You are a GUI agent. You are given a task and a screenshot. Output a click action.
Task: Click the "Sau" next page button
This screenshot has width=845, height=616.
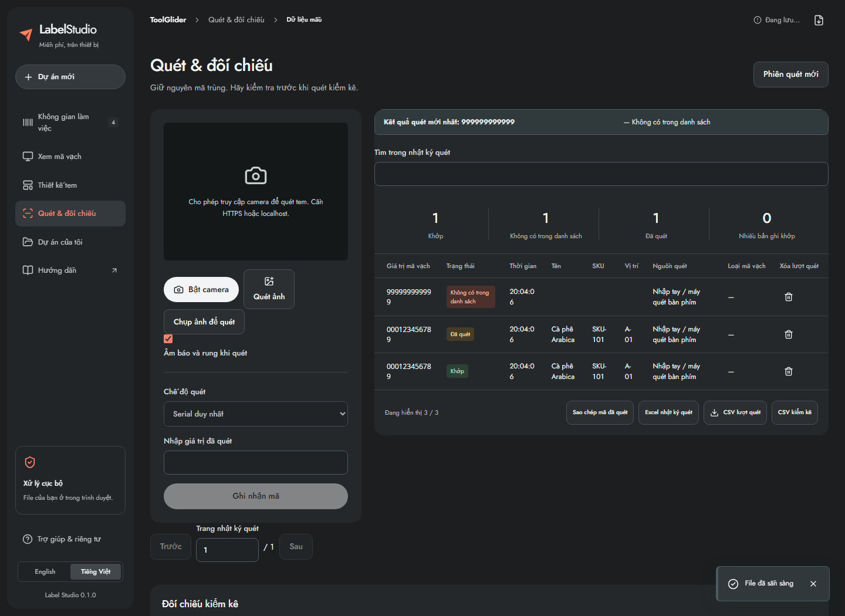pyautogui.click(x=296, y=547)
